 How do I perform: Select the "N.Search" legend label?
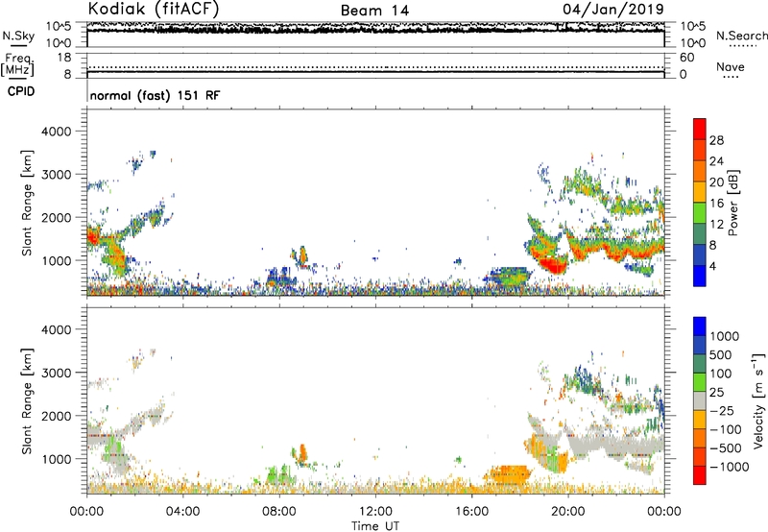741,36
